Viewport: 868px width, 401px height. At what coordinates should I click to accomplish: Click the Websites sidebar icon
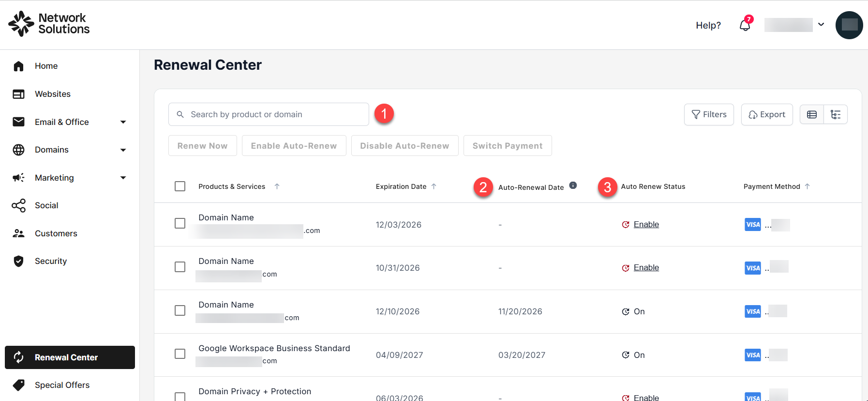18,94
